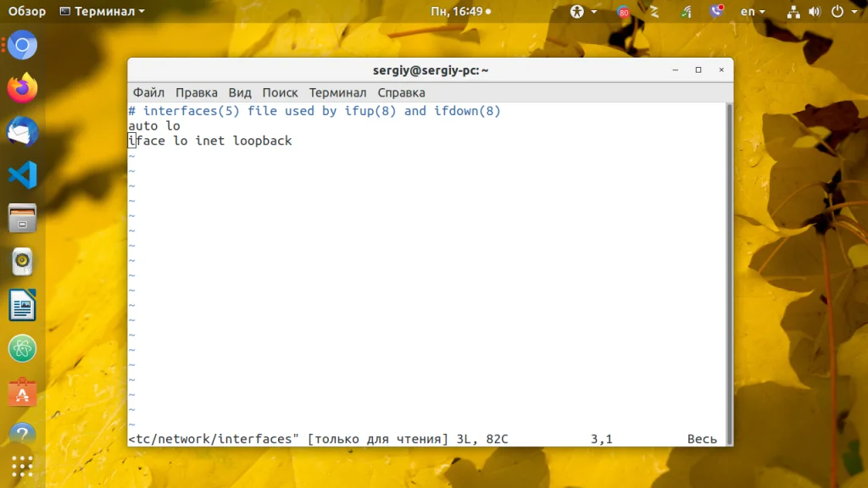Click the green signal tray icon
The height and width of the screenshot is (488, 868).
coord(687,12)
